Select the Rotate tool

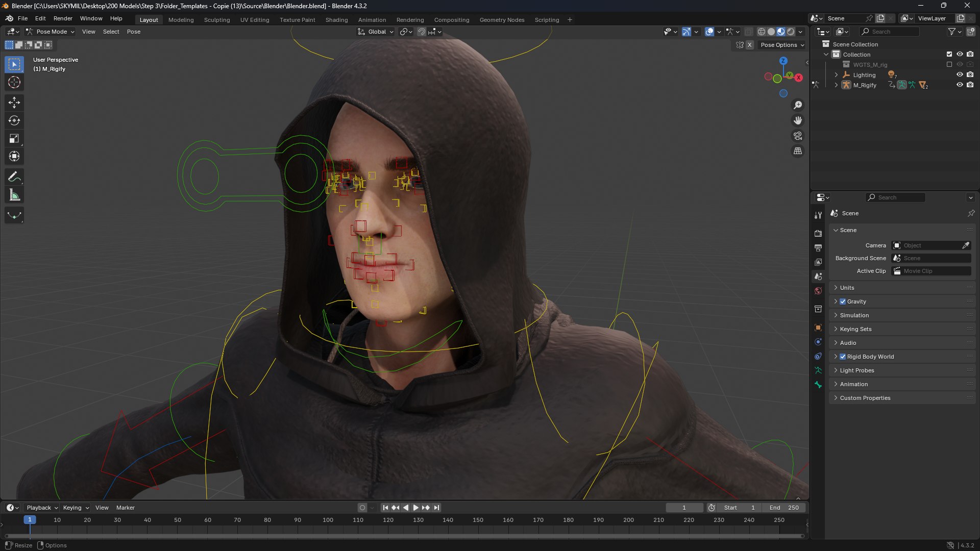[14, 120]
